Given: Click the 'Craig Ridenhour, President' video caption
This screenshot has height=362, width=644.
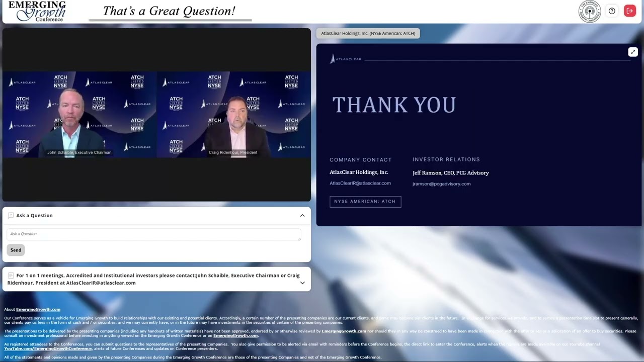Looking at the screenshot, I should point(233,152).
